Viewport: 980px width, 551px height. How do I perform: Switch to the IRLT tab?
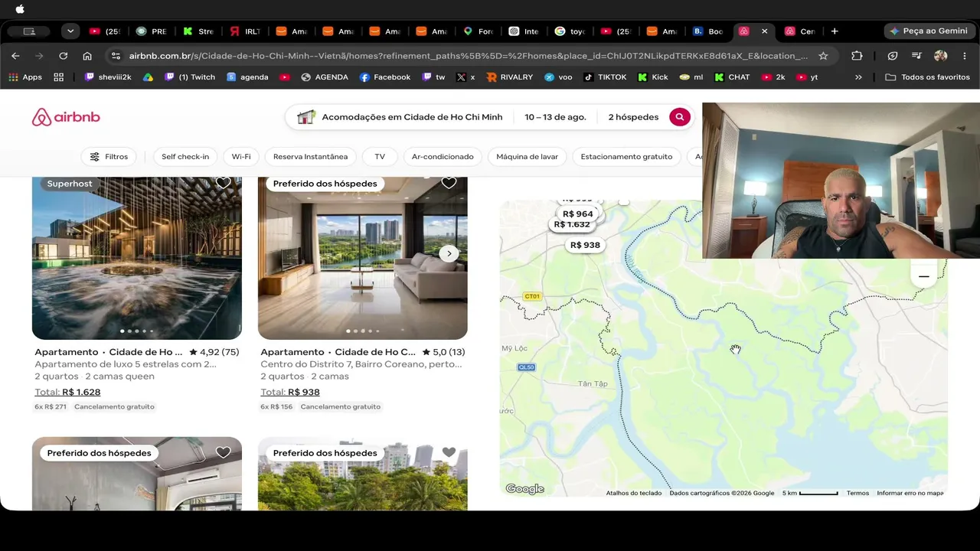tap(245, 31)
